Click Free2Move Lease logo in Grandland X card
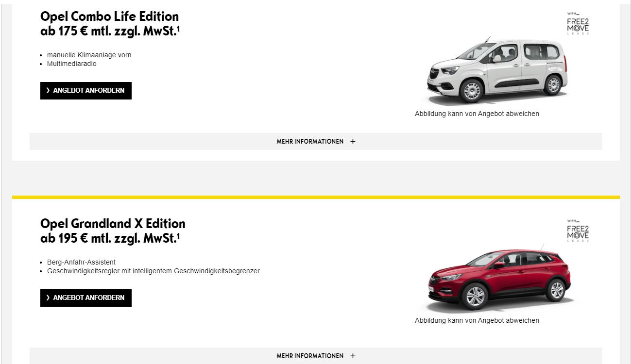 578,231
